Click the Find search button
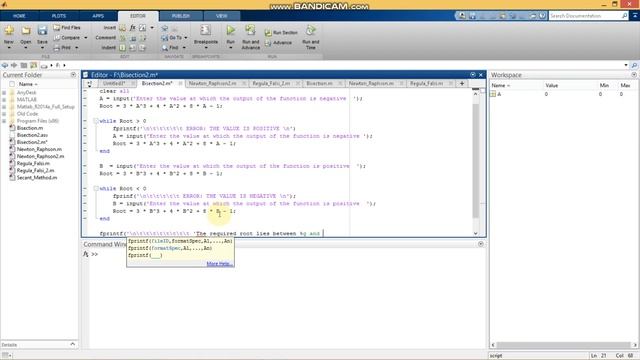Screen dimensions: 640x360 point(170,48)
